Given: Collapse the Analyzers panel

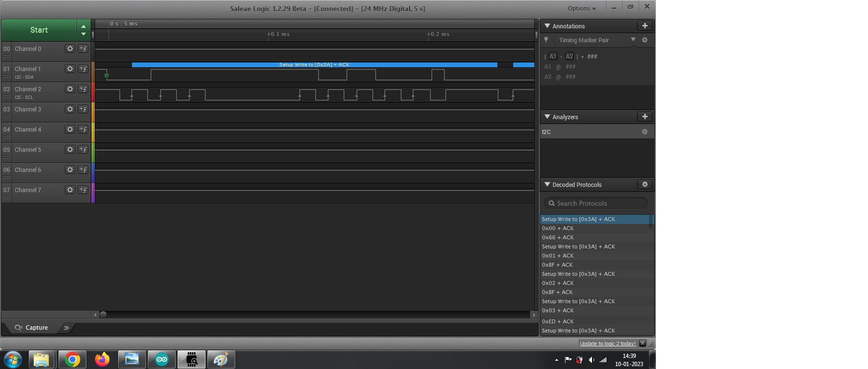Looking at the screenshot, I should pyautogui.click(x=547, y=117).
